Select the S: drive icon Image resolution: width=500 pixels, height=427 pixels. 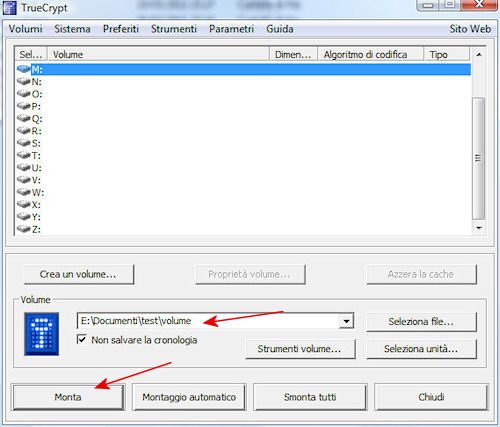(23, 143)
